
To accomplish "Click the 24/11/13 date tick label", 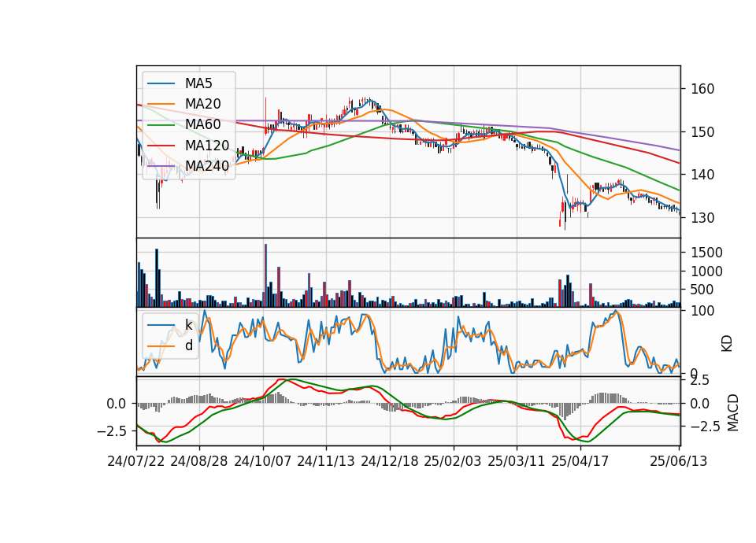I will click(x=326, y=461).
